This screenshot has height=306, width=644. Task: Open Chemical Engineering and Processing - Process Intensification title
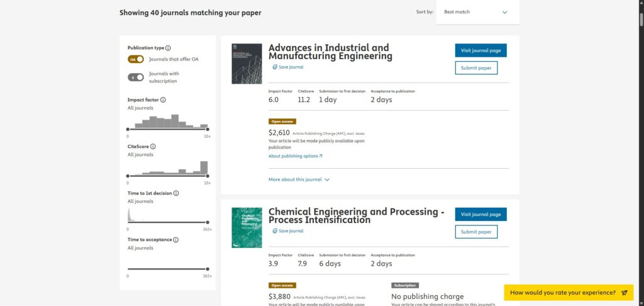[357, 215]
